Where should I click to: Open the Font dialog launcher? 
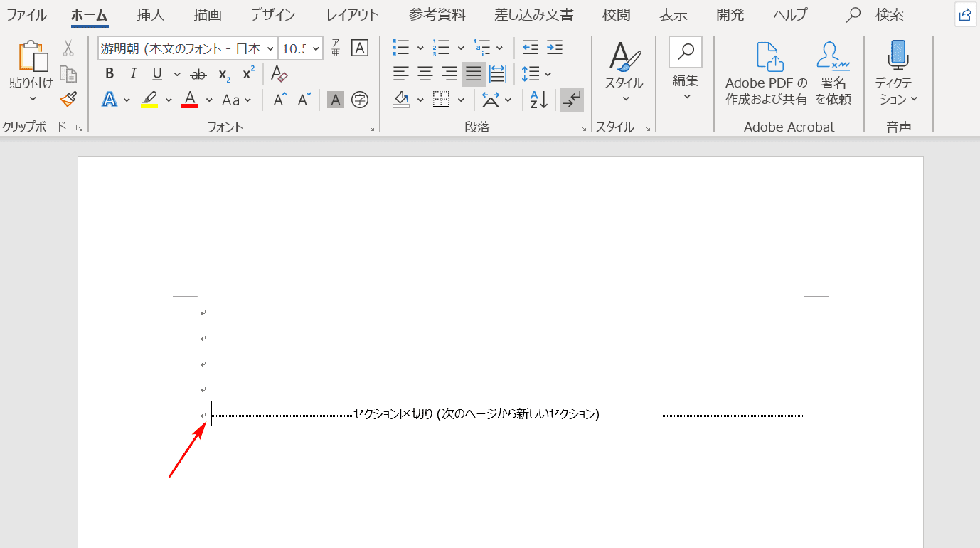pyautogui.click(x=371, y=128)
